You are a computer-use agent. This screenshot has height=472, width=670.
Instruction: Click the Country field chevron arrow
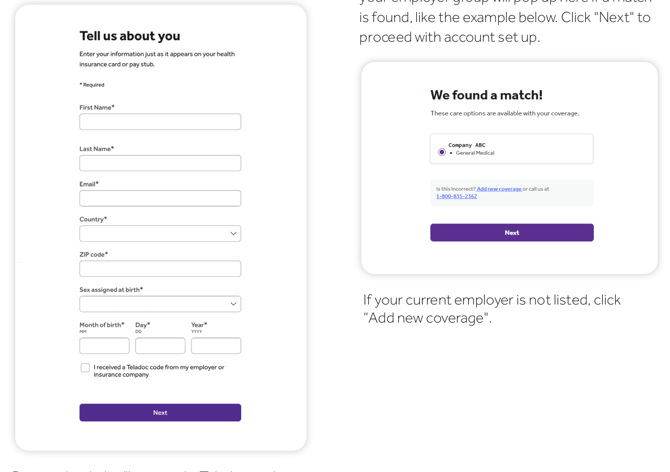click(x=233, y=233)
